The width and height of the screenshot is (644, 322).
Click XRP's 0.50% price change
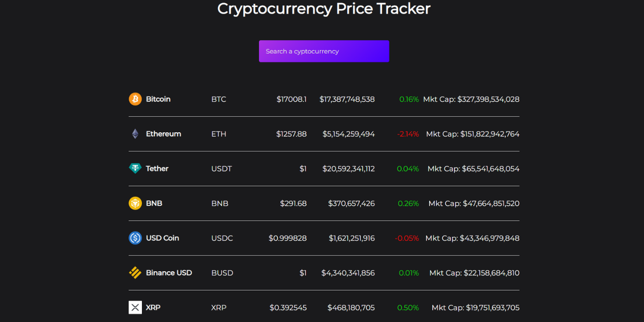pyautogui.click(x=408, y=307)
